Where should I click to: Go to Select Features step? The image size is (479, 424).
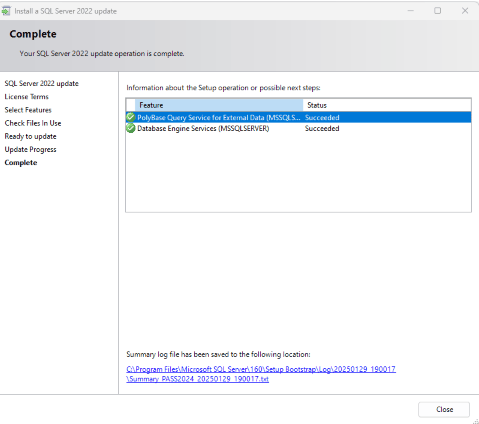(x=28, y=110)
